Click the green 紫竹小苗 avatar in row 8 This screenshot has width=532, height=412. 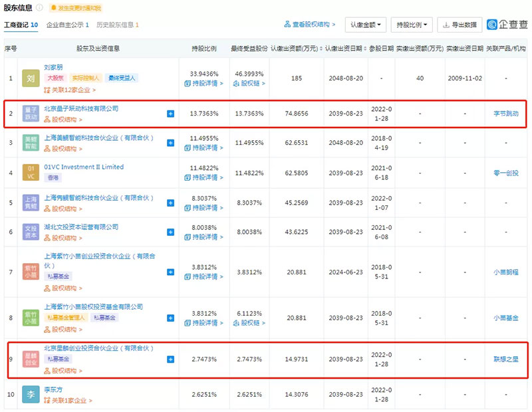pos(31,318)
